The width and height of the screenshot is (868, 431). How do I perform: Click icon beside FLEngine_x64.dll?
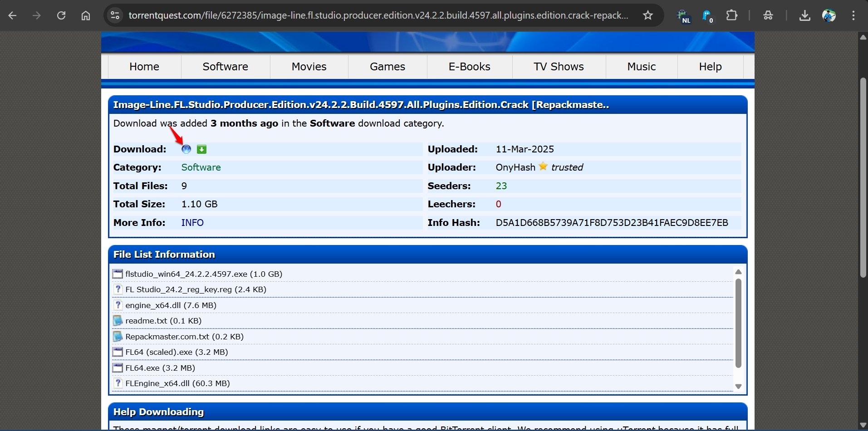(118, 383)
